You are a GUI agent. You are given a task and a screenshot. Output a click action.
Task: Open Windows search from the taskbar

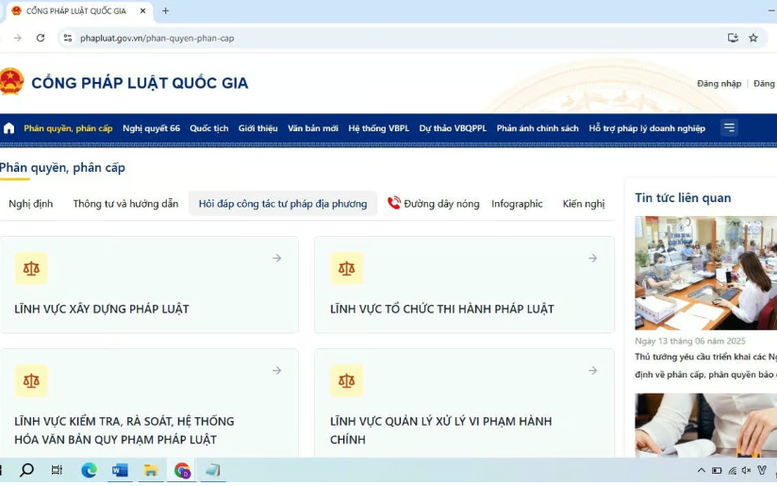click(x=27, y=470)
